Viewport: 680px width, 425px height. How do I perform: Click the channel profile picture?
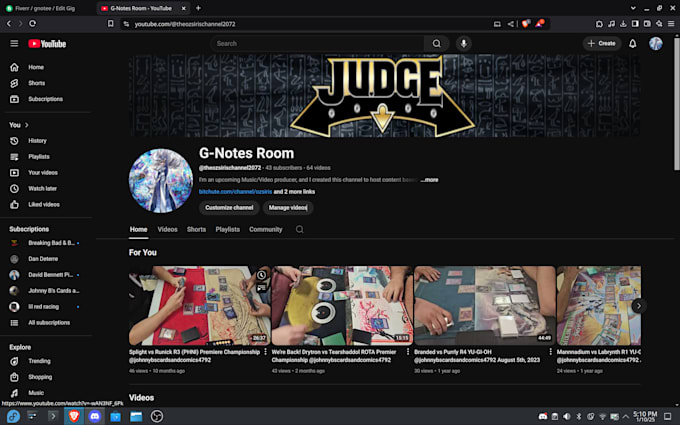[161, 181]
